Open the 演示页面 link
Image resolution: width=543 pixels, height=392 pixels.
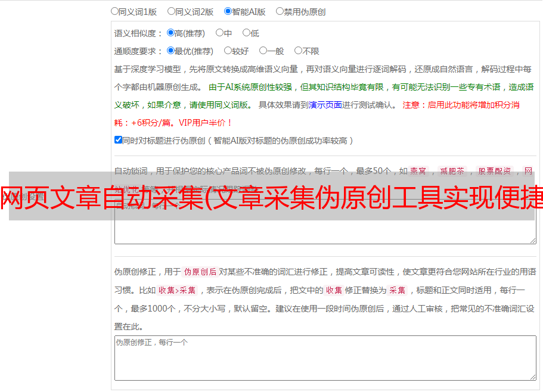coord(325,105)
